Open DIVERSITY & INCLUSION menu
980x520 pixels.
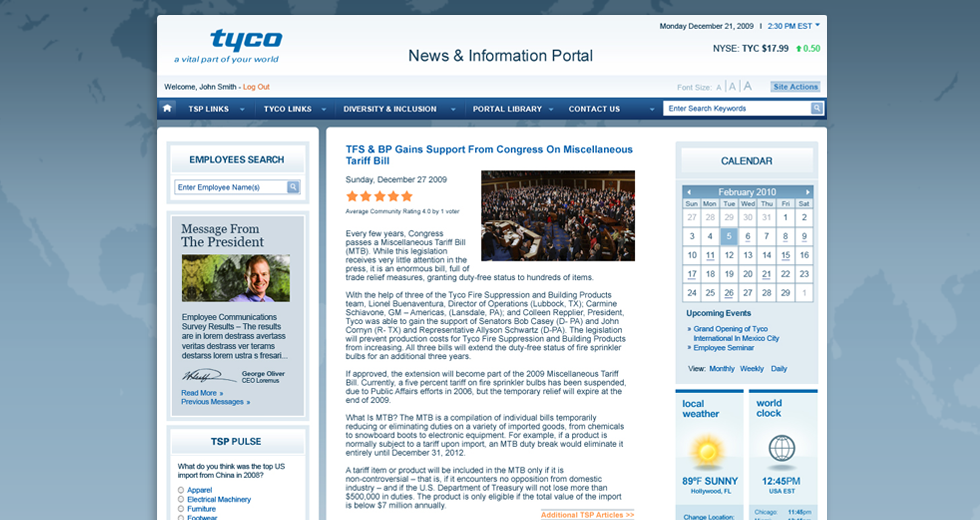point(390,109)
